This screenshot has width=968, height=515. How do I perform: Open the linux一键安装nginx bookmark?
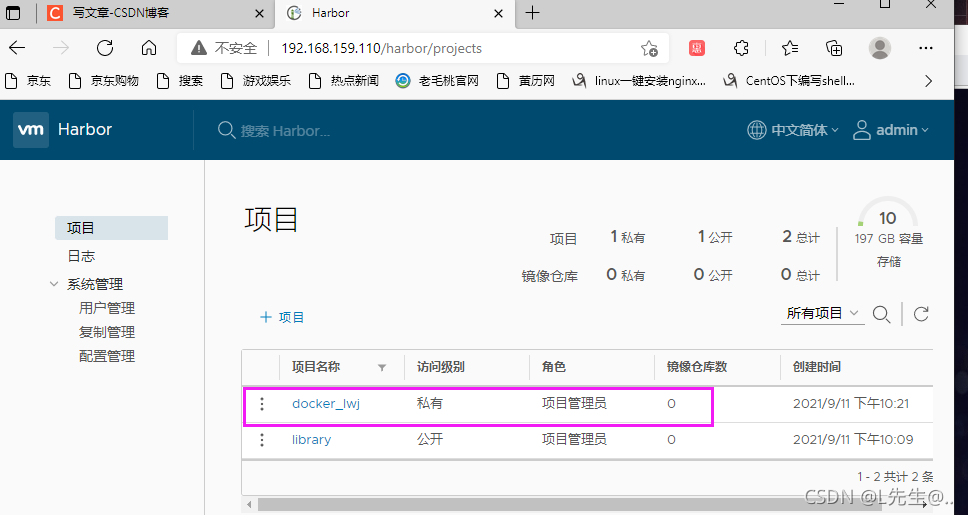[639, 80]
